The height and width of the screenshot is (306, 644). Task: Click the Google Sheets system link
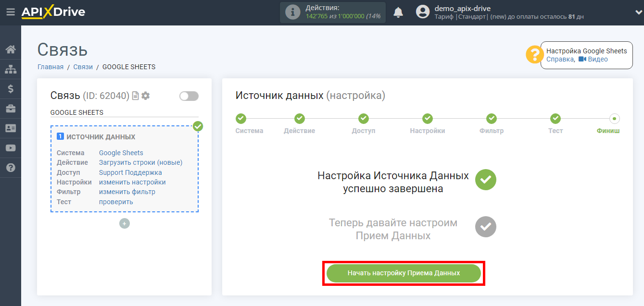point(121,153)
